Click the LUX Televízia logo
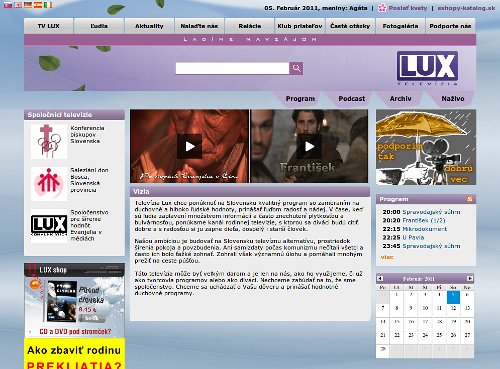 pyautogui.click(x=427, y=68)
